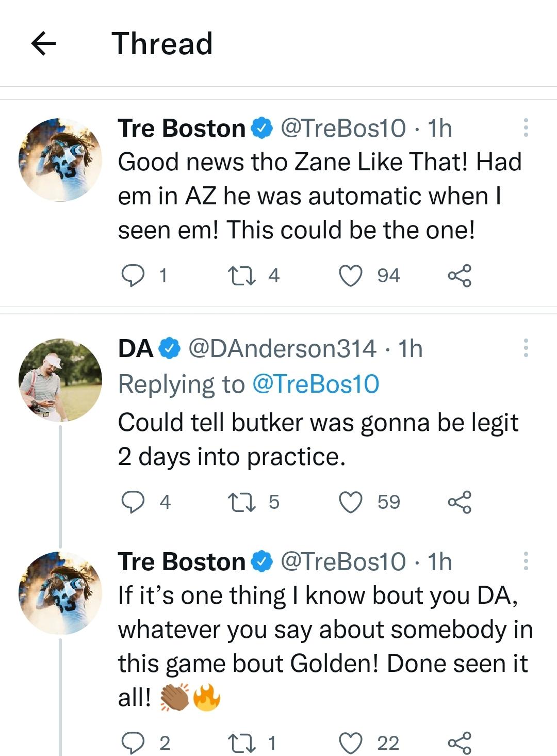Image resolution: width=557 pixels, height=756 pixels.
Task: Share Tre Boston's first tweet
Action: click(x=459, y=275)
